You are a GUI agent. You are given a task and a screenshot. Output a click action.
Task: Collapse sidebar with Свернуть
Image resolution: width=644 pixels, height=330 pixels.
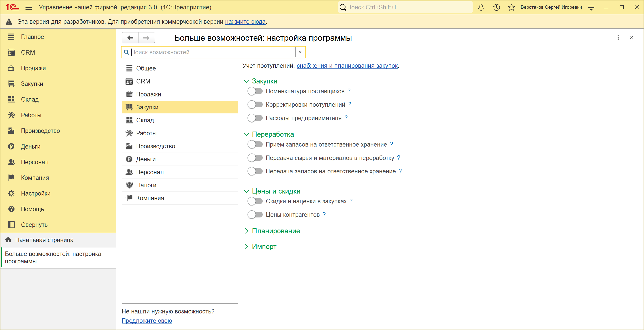[58, 224]
